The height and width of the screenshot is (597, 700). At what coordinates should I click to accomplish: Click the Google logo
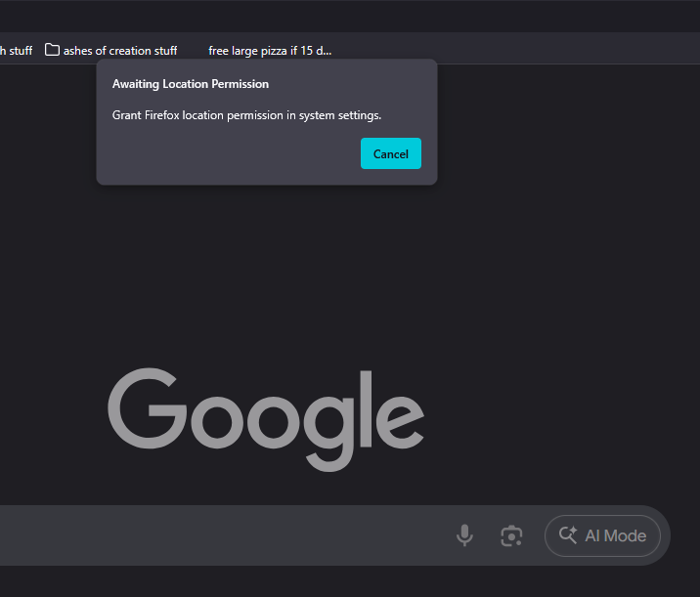(266, 419)
